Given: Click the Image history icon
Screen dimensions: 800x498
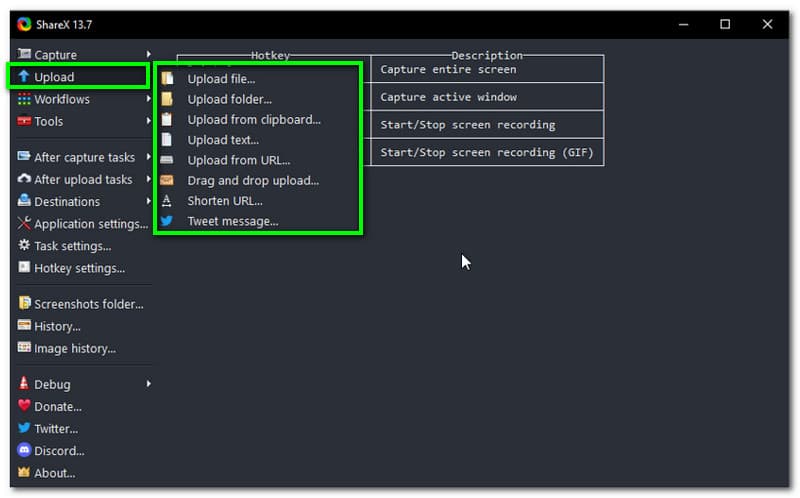Looking at the screenshot, I should pyautogui.click(x=24, y=347).
